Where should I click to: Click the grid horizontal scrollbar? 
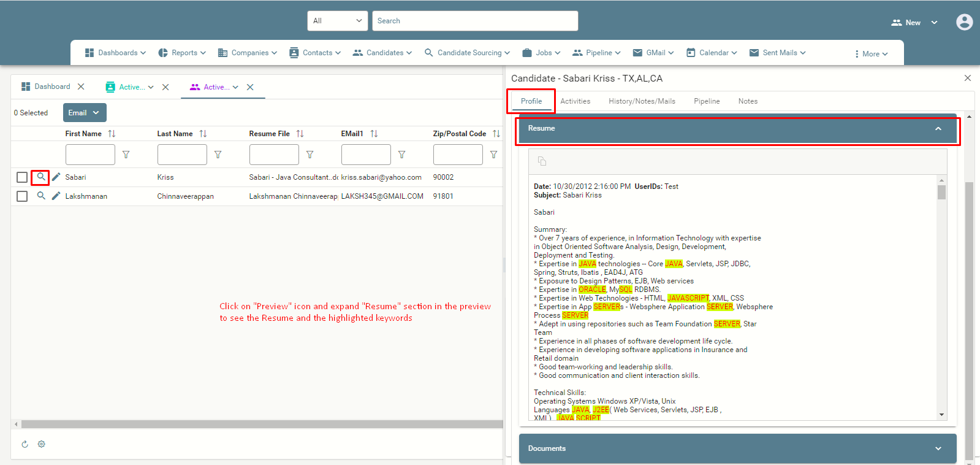click(262, 424)
